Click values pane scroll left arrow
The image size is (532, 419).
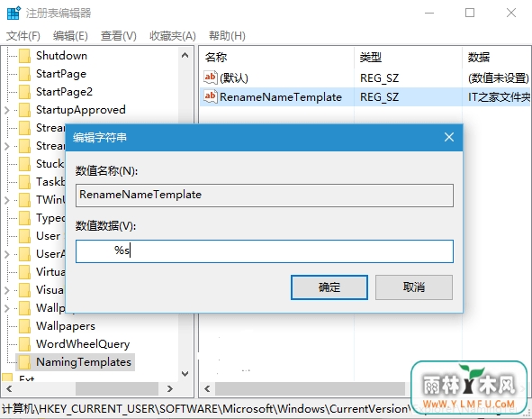coord(207,388)
